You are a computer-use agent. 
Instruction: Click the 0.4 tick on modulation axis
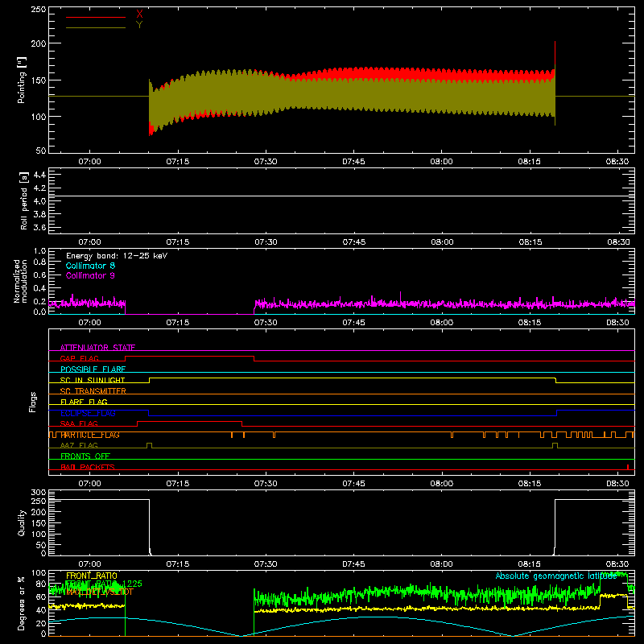click(39, 288)
